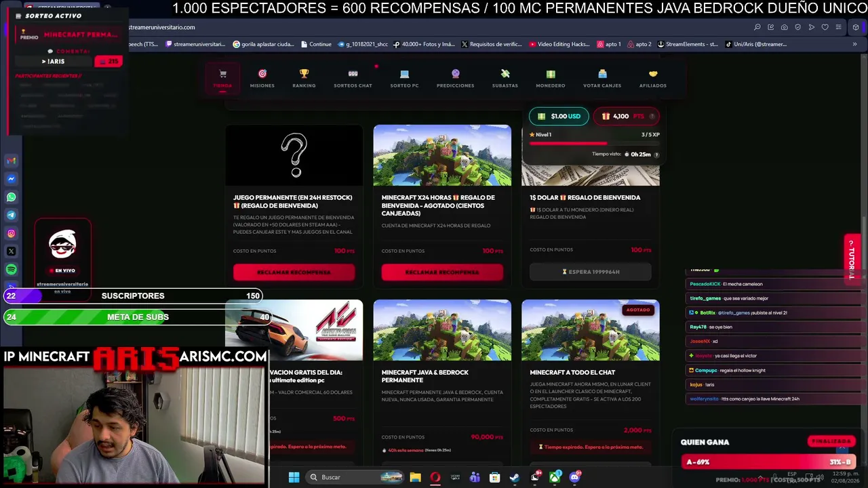Go to the Afiliados tab
Viewport: 868px width, 488px height.
(653, 78)
